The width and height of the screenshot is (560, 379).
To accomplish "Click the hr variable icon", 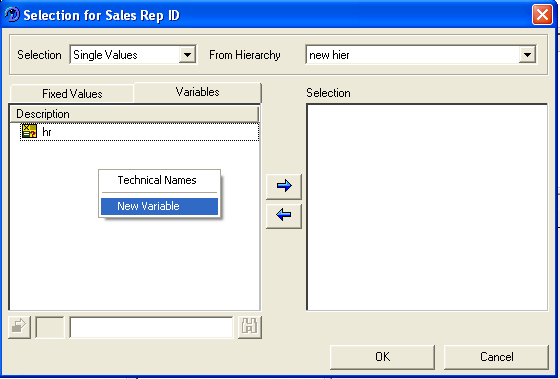I will (29, 131).
